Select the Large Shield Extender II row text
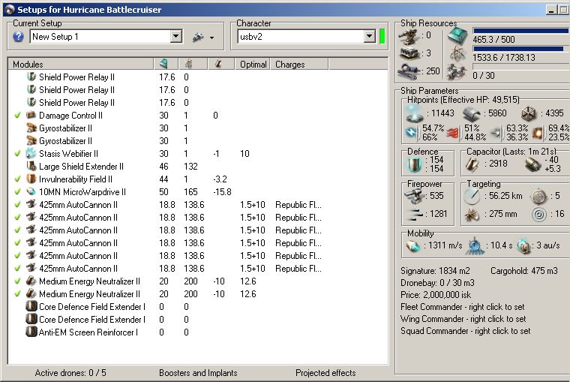This screenshot has width=588, height=382. pos(81,167)
